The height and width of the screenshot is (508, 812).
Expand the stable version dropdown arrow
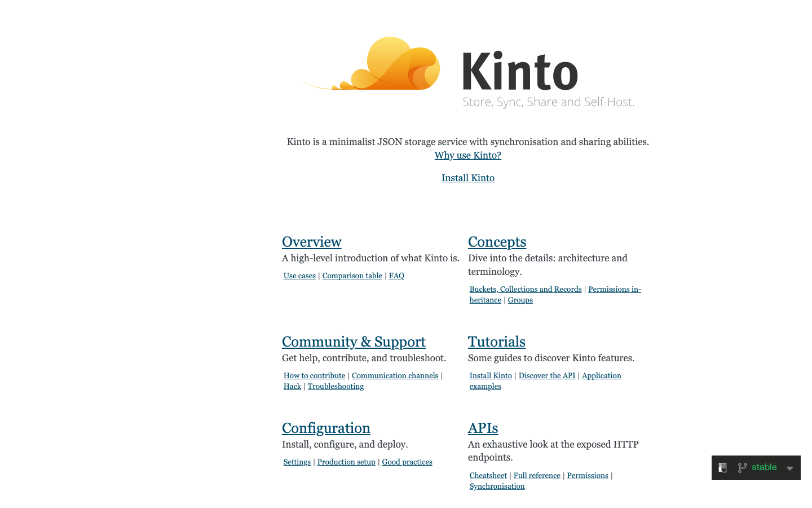[789, 468]
